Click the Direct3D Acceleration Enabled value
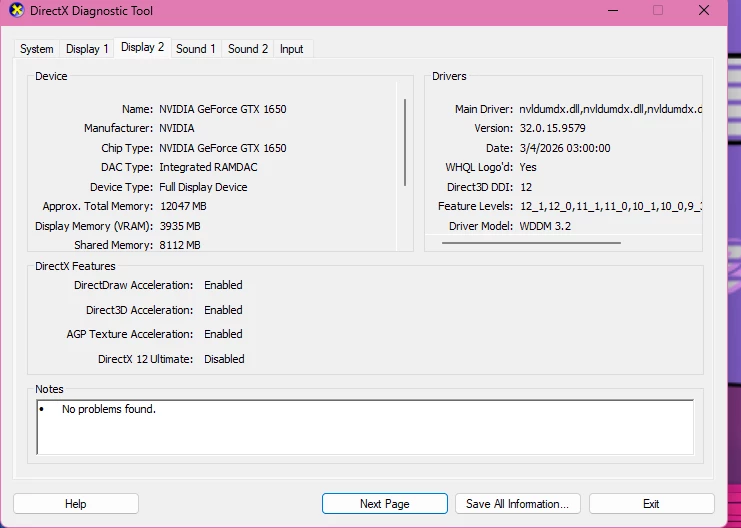Image resolution: width=741 pixels, height=528 pixels. pyautogui.click(x=223, y=310)
